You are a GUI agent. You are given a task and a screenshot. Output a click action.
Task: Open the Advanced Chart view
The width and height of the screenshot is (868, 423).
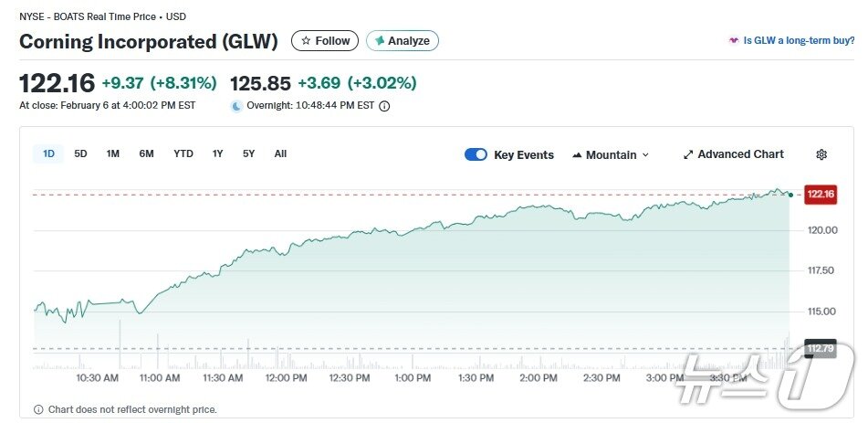(740, 154)
